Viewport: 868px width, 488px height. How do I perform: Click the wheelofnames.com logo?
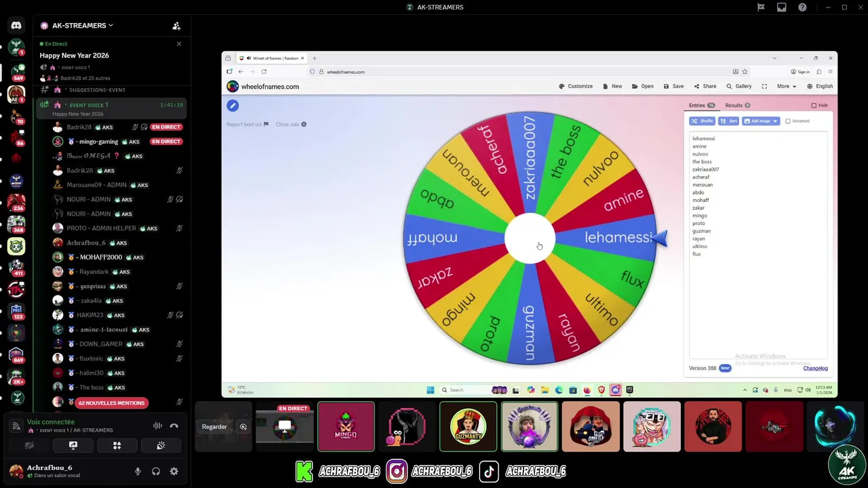(263, 86)
